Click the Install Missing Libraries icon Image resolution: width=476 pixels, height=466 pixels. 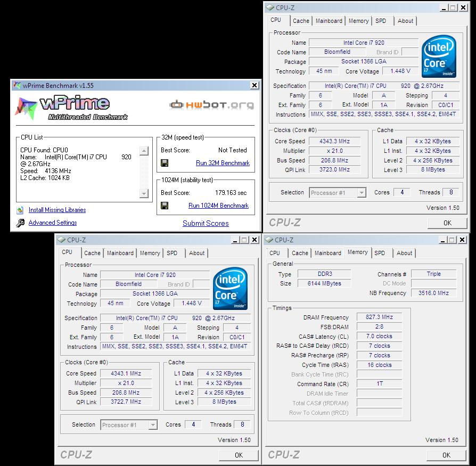(20, 210)
